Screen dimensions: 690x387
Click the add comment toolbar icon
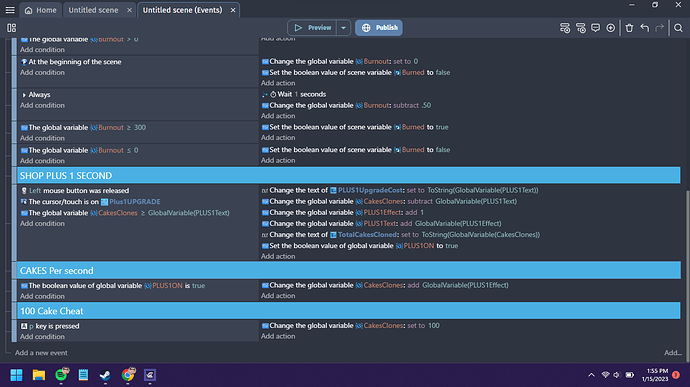(x=595, y=28)
